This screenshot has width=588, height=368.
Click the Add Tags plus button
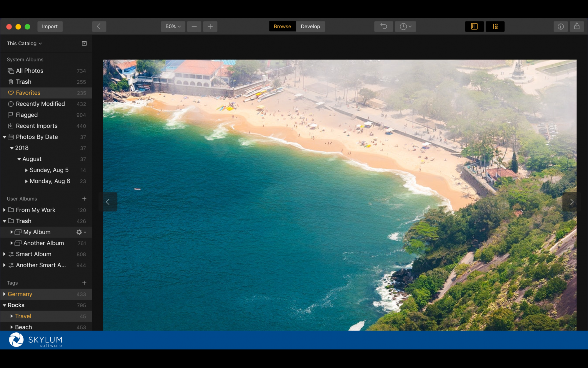click(84, 283)
